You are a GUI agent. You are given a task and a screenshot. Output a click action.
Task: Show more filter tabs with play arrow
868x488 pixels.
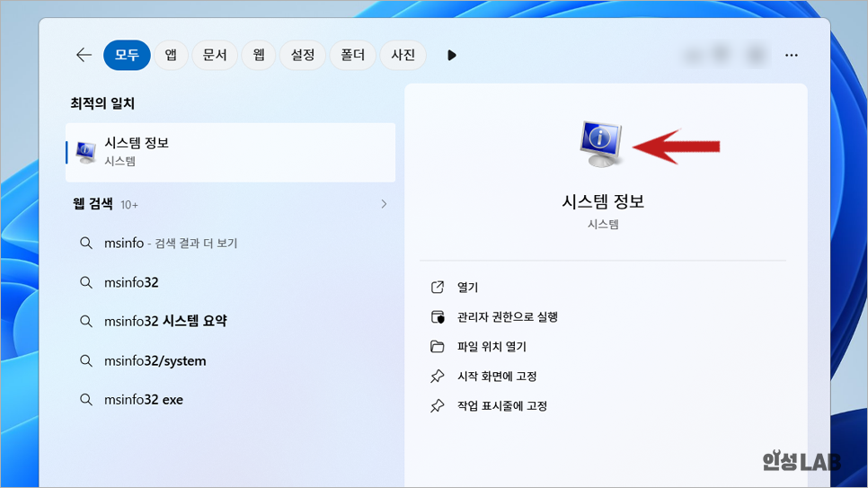click(x=452, y=55)
